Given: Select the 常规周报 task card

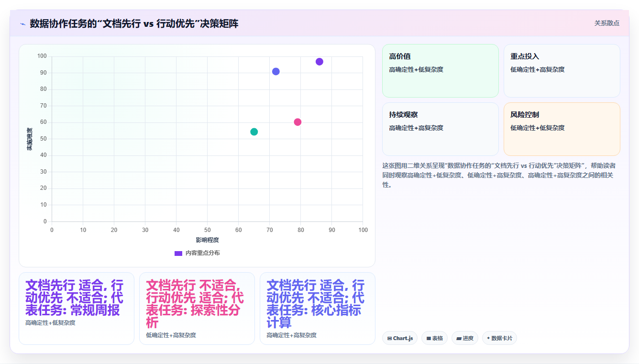Looking at the screenshot, I should coord(77,309).
